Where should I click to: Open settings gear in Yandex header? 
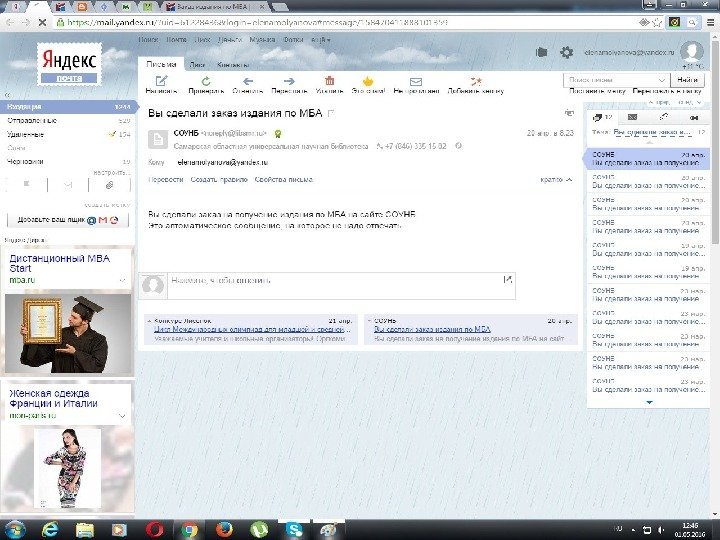point(567,52)
